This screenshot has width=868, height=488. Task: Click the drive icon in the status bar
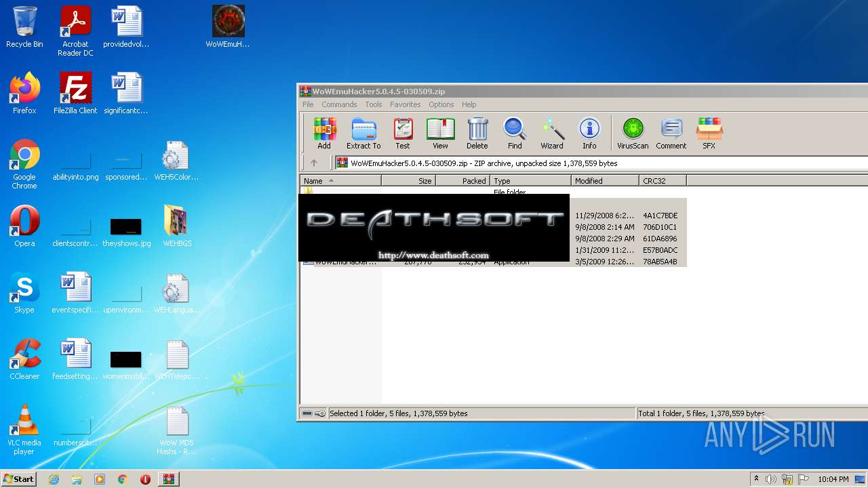307,413
